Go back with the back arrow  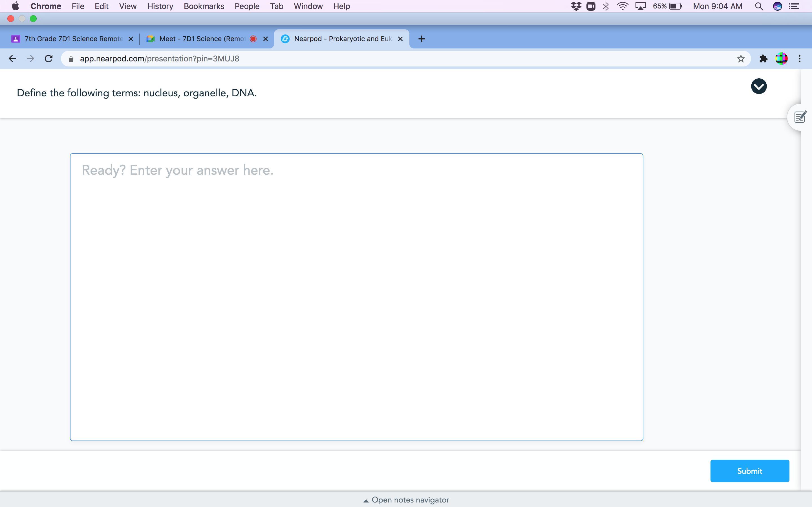coord(12,59)
